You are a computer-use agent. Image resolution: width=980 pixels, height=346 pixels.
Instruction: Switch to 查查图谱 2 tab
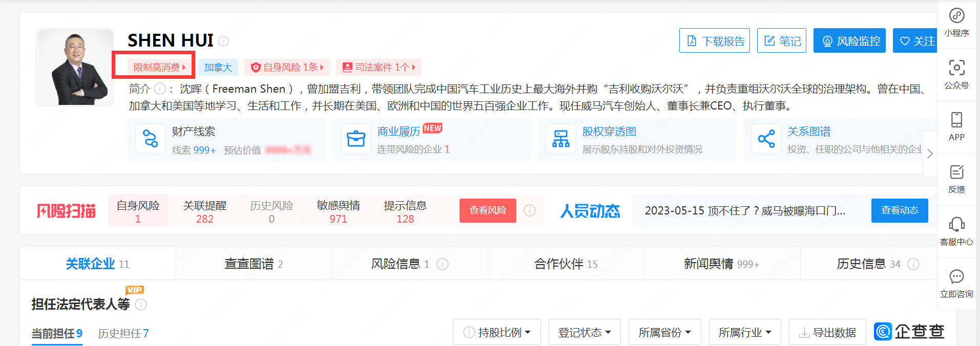[x=254, y=264]
